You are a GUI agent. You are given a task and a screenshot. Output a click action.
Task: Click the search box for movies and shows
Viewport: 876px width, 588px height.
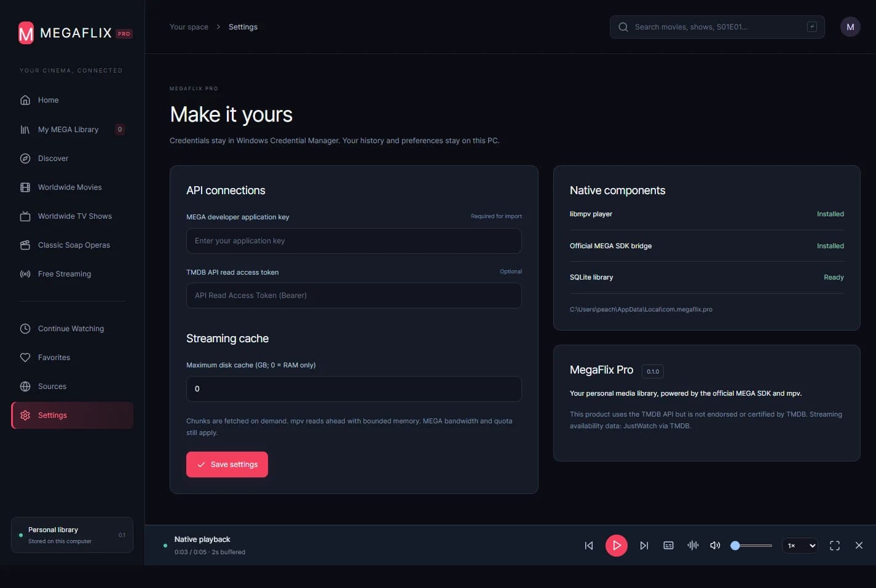tap(717, 27)
